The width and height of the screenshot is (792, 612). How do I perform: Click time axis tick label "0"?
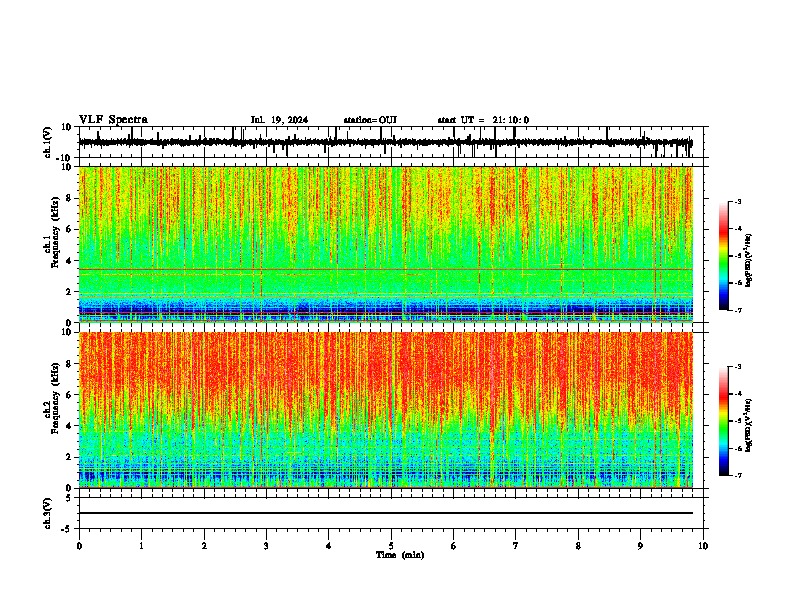pyautogui.click(x=79, y=546)
